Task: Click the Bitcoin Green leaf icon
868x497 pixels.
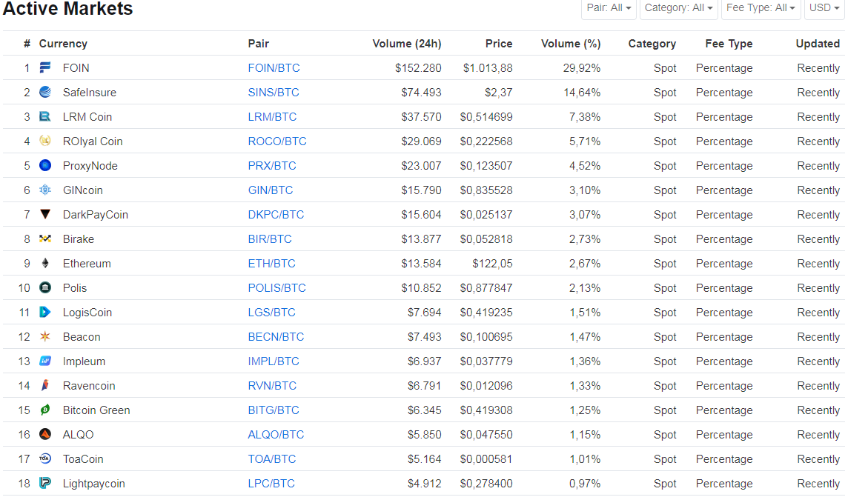Action: tap(45, 410)
